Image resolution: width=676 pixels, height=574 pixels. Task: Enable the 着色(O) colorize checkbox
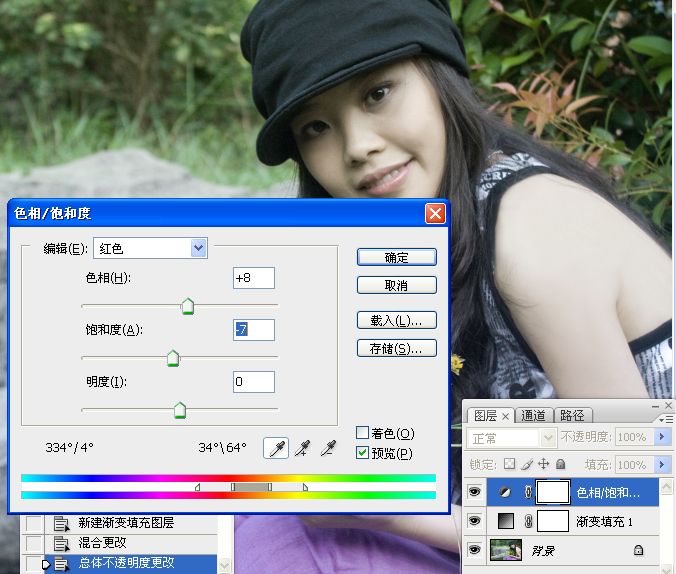point(362,433)
